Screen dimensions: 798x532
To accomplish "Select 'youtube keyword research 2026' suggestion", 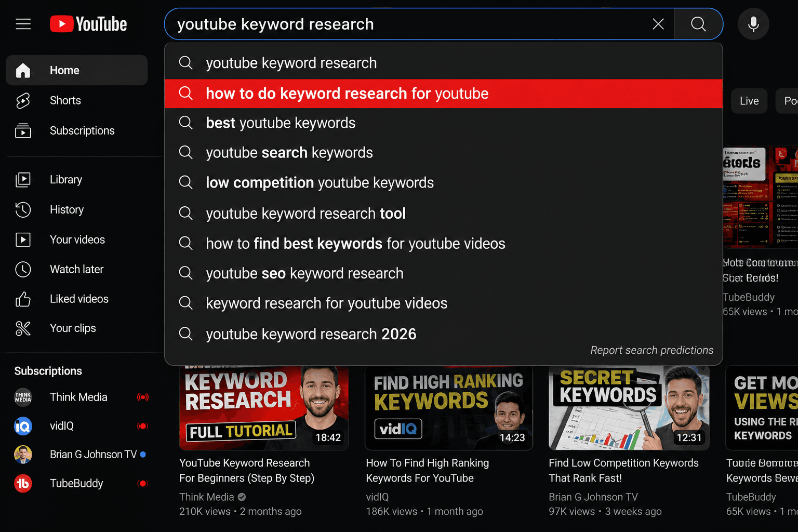I will (x=444, y=334).
